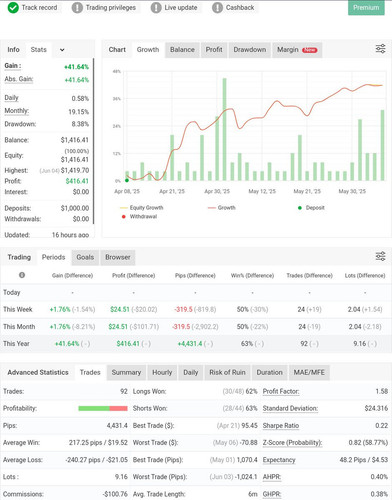
Task: Switch to the Stats tab
Action: pos(38,50)
